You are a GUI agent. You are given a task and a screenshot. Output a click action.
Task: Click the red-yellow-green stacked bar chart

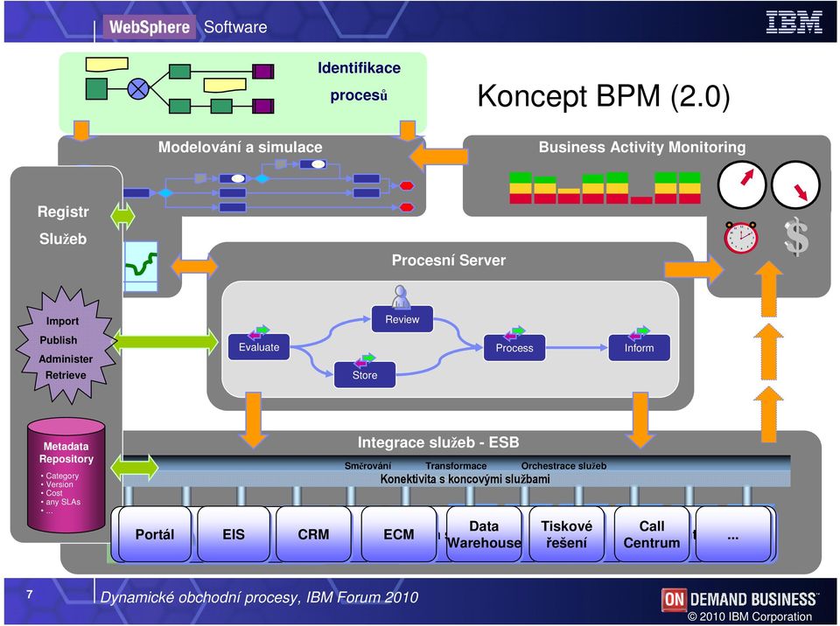coord(605,187)
